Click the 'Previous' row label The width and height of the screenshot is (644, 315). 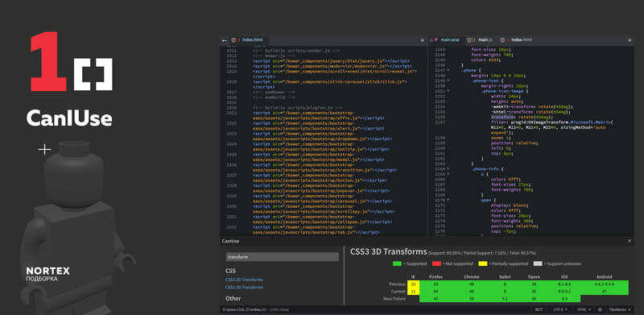[x=397, y=284]
